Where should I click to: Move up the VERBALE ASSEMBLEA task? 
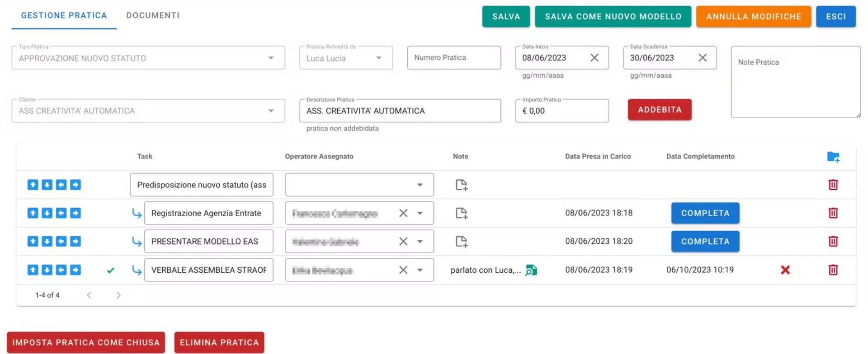33,270
